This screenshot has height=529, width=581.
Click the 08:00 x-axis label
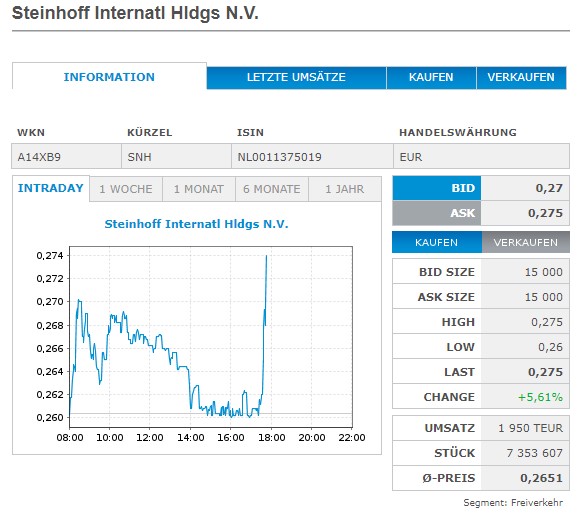click(x=70, y=437)
